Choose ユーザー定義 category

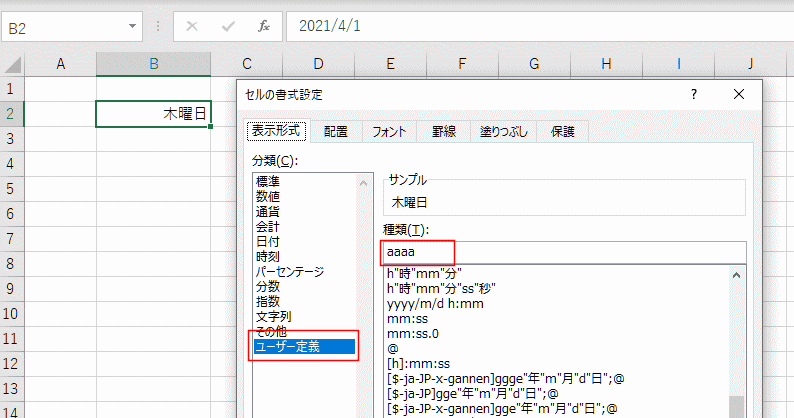(290, 347)
